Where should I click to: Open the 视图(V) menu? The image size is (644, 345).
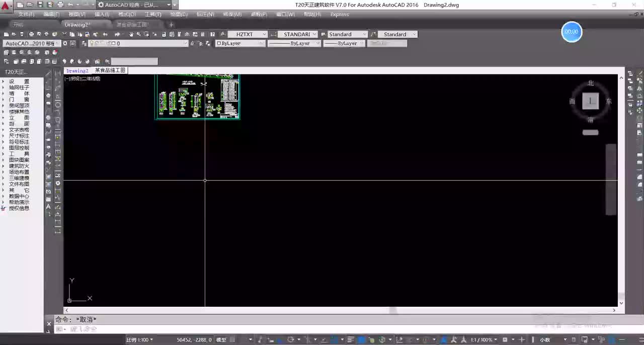pos(76,14)
